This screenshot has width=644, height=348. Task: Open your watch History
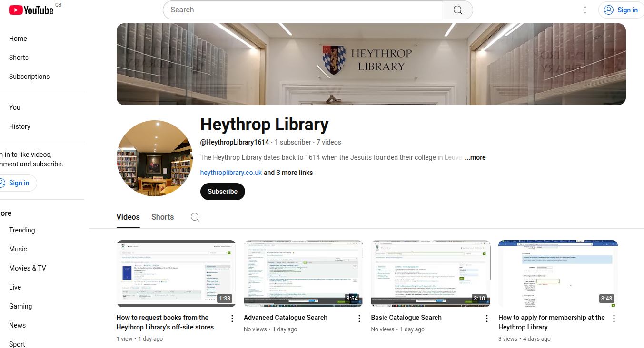pyautogui.click(x=20, y=126)
